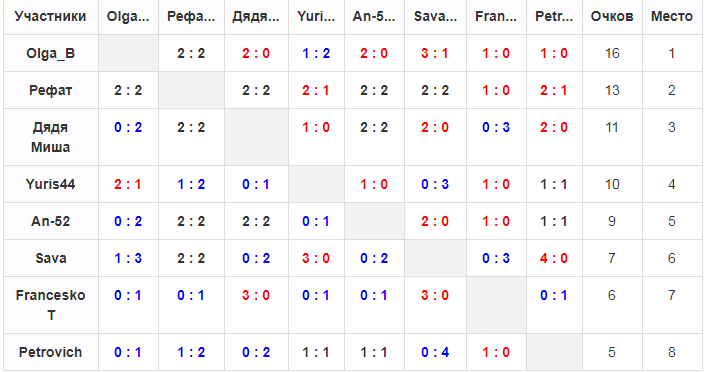Click Sava vs Petr score 4 : 0
The image size is (706, 372).
coord(554,258)
